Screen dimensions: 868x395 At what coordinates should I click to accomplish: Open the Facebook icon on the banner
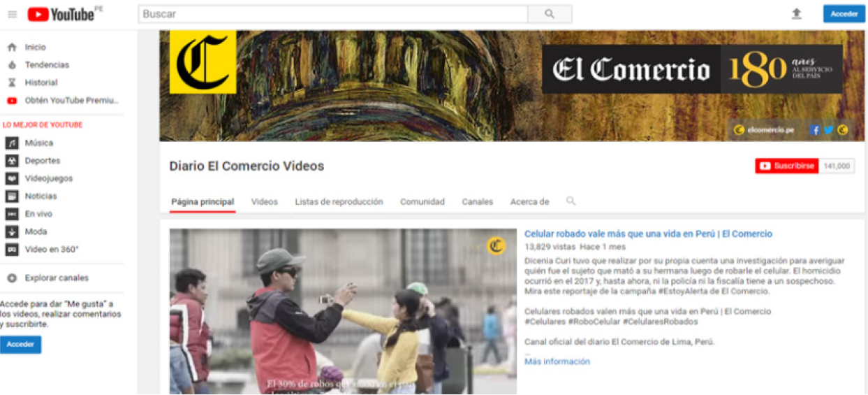tap(814, 130)
